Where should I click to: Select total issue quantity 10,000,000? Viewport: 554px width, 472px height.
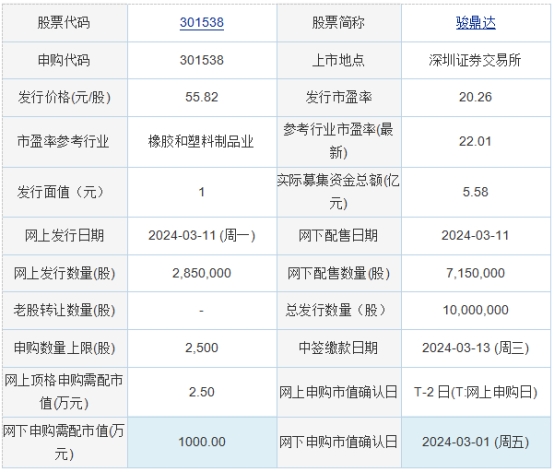[x=476, y=310]
